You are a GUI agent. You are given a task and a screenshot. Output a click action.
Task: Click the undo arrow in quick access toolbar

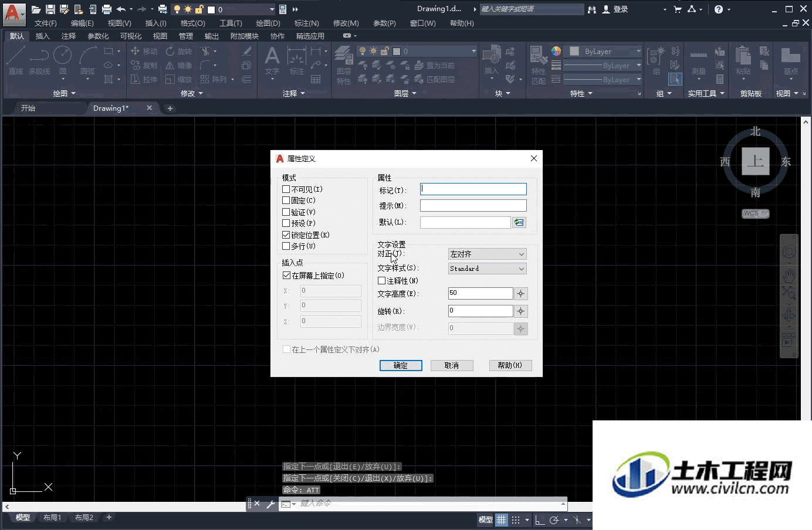(x=121, y=9)
